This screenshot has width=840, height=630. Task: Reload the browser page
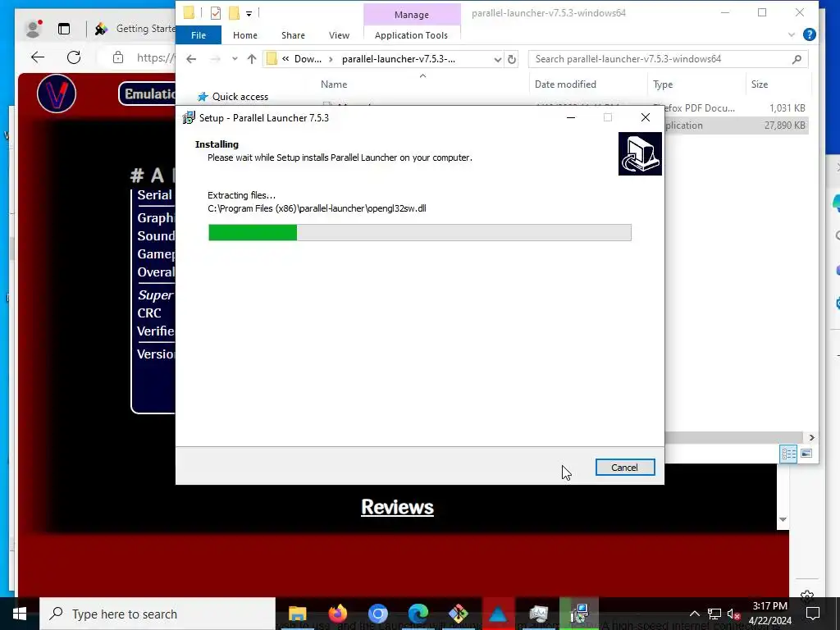pyautogui.click(x=74, y=57)
